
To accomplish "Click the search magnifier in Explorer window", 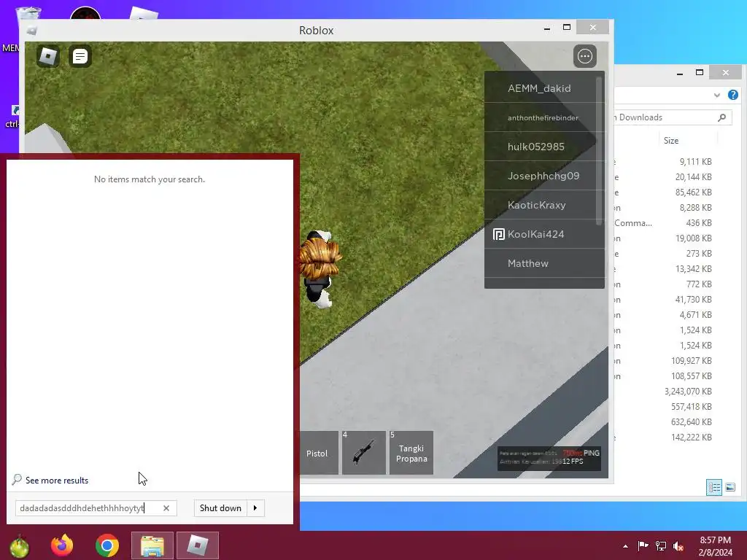I will click(721, 117).
